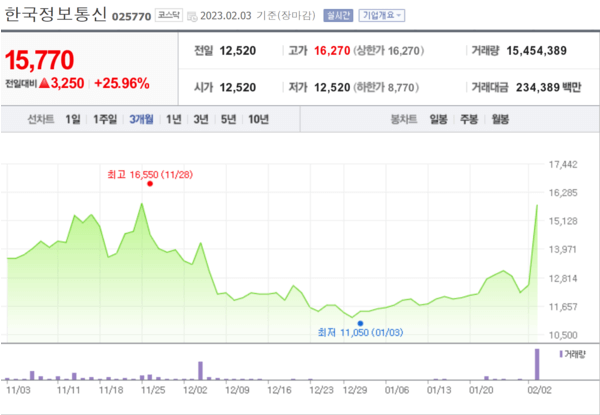Switch to 주봉 candle chart
Viewport: 600px width, 415px height.
pos(469,119)
